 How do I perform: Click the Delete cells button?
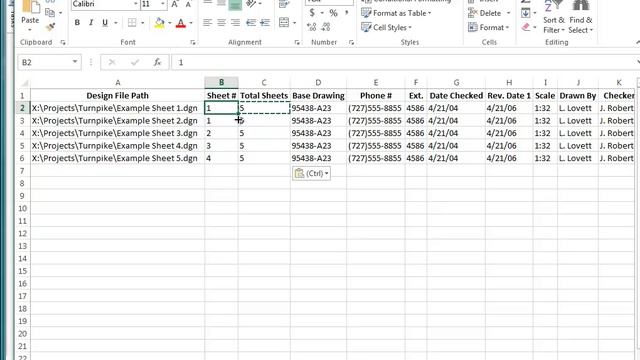pos(484,13)
